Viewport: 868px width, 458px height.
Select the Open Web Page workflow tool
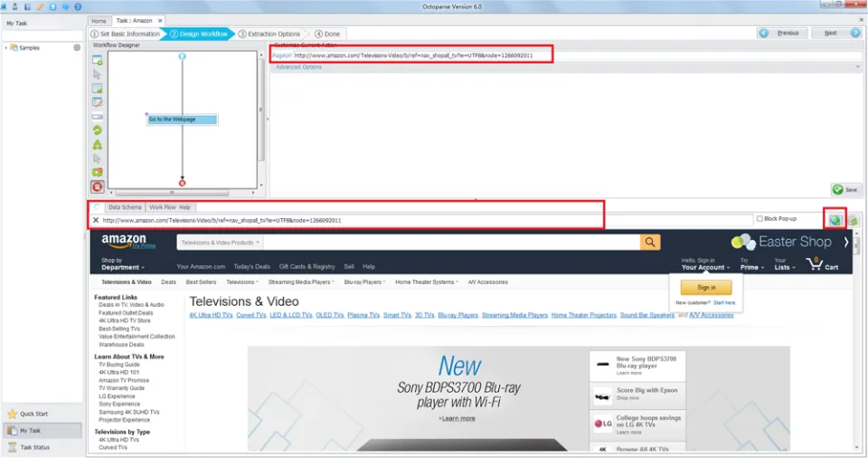[x=98, y=60]
